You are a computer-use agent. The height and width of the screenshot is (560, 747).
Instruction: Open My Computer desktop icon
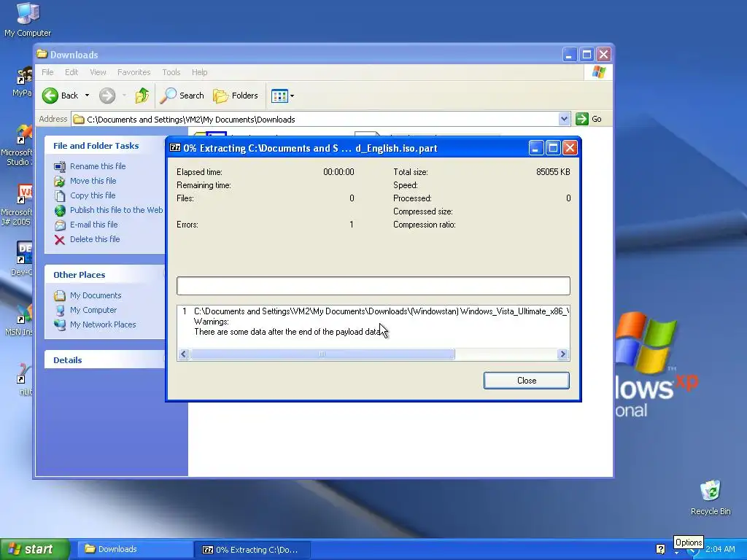coord(28,19)
